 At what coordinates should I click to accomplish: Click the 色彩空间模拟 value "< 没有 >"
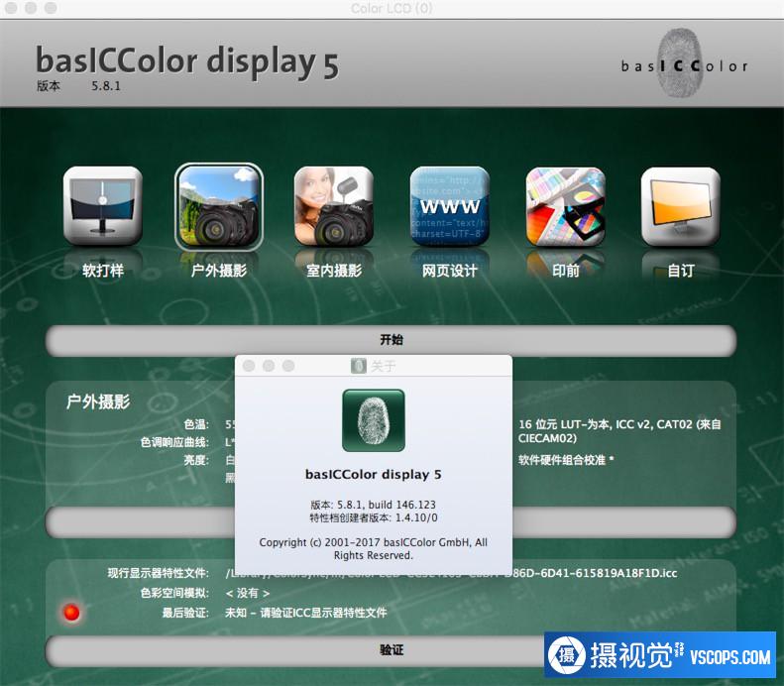coord(247,593)
